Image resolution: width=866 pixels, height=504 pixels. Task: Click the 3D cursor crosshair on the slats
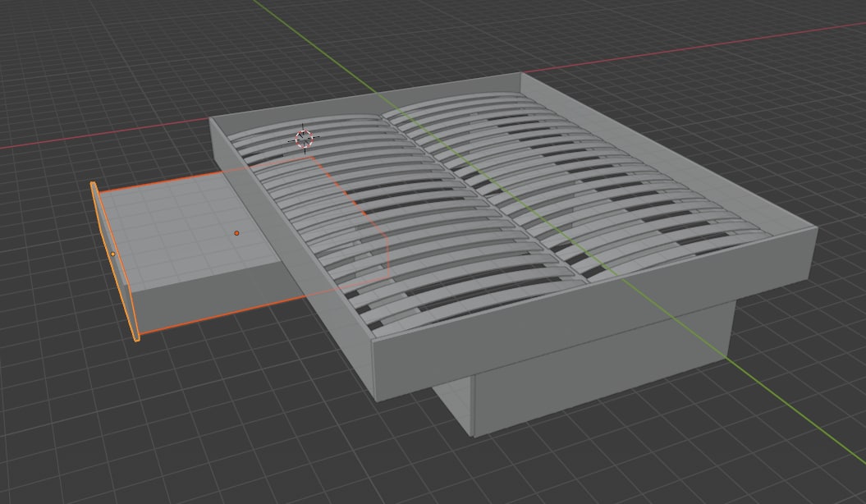tap(304, 139)
